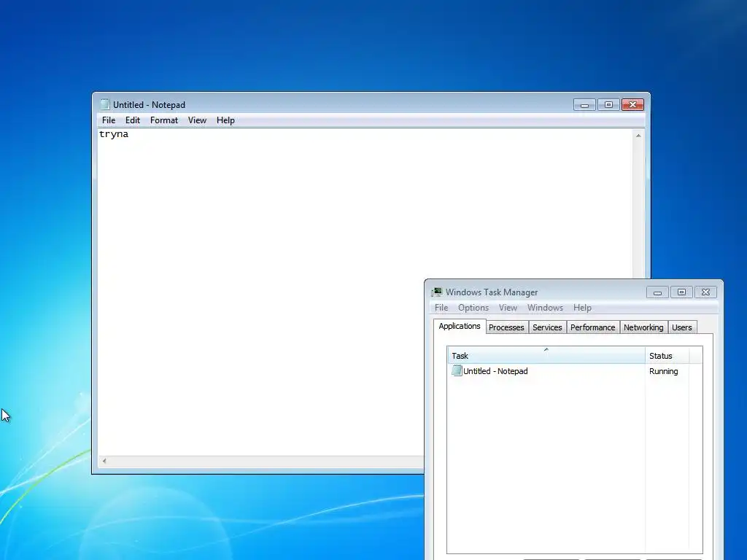Open the Help menu in Notepad
Viewport: 747px width, 560px height.
pos(225,120)
